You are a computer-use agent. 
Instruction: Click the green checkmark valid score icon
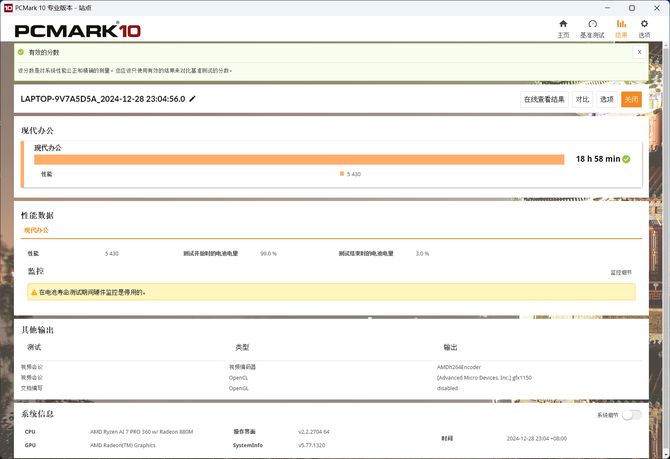[x=21, y=52]
